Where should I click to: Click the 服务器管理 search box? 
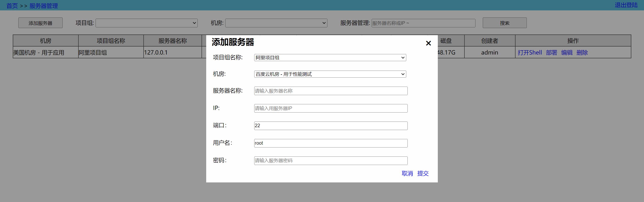coord(423,23)
